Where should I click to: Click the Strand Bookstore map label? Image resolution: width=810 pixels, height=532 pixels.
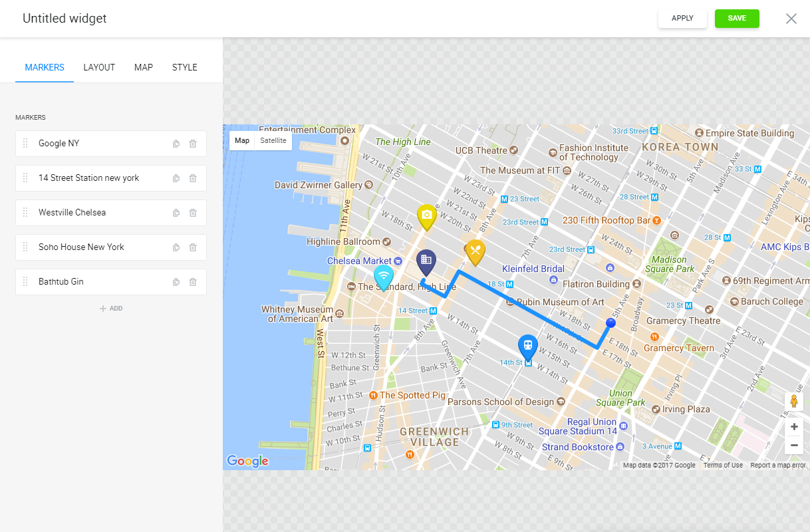point(577,448)
